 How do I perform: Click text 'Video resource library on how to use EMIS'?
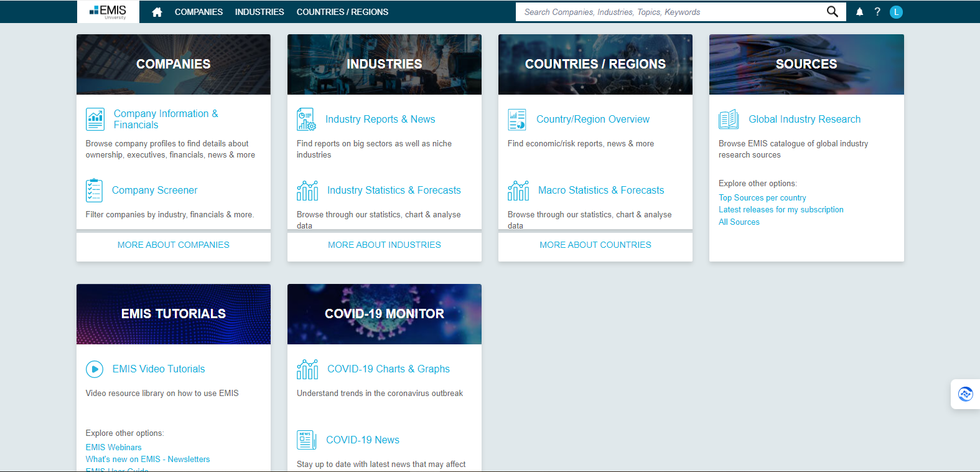coord(162,394)
